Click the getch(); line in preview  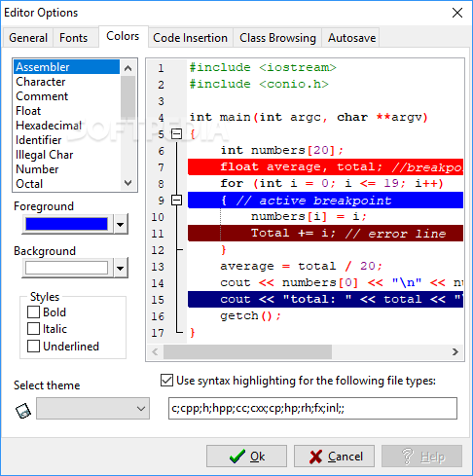(250, 315)
